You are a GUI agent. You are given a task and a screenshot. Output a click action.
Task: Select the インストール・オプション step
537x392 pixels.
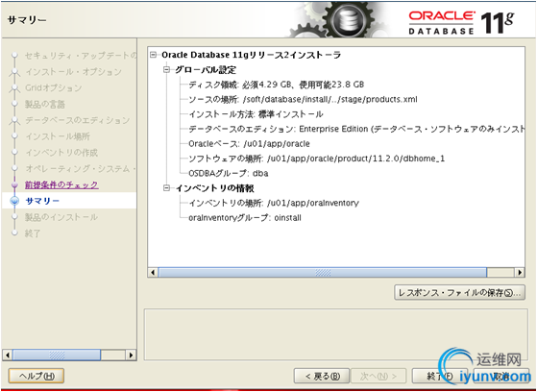[74, 72]
